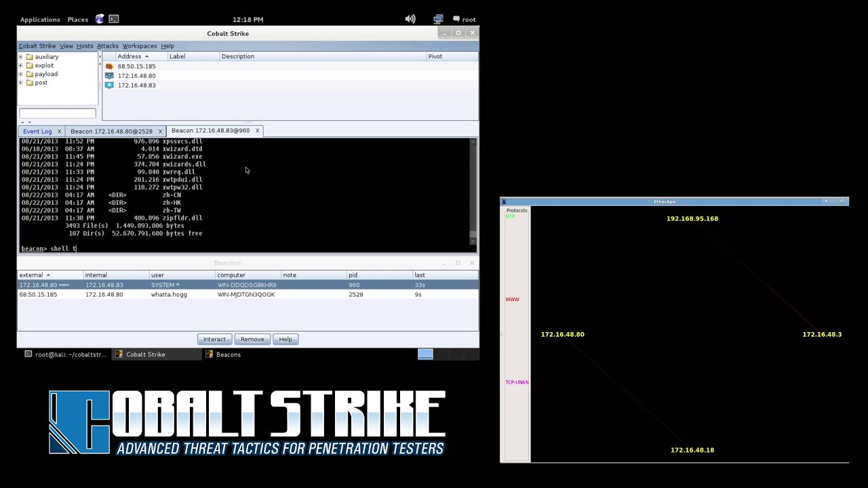Screen dimensions: 868x488
Task: Click the last column header in Beacons
Action: click(446, 274)
